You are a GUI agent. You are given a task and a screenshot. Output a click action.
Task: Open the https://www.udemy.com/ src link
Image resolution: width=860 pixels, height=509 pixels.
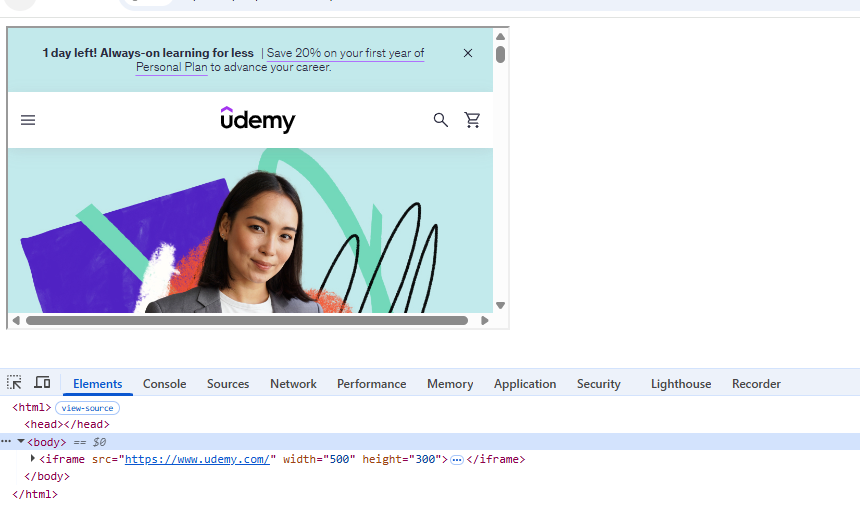click(x=197, y=459)
